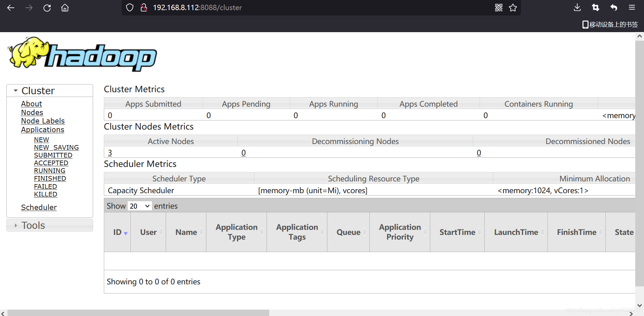The width and height of the screenshot is (644, 316).
Task: Go back with the browser back arrow
Action: point(11,8)
